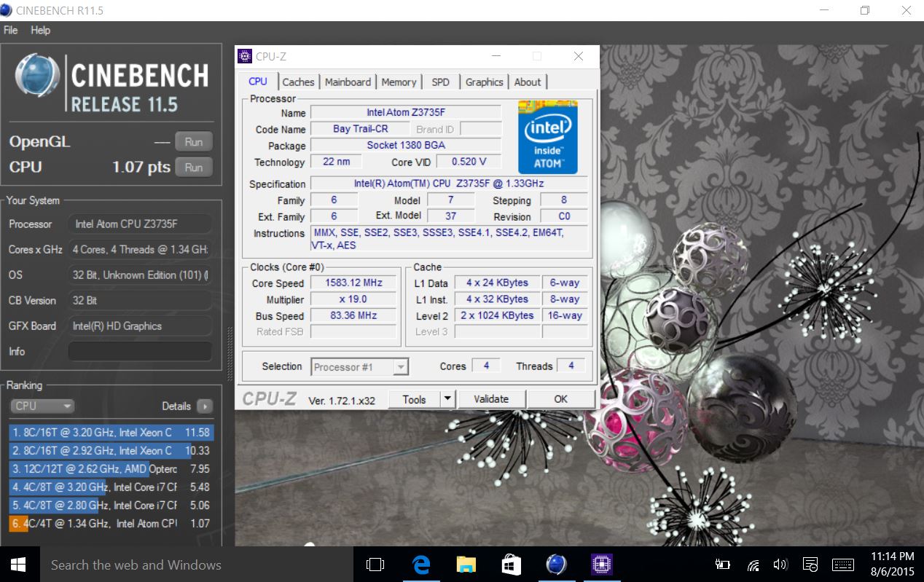Open the Wi-Fi network tray icon
The height and width of the screenshot is (582, 924).
pos(753,565)
